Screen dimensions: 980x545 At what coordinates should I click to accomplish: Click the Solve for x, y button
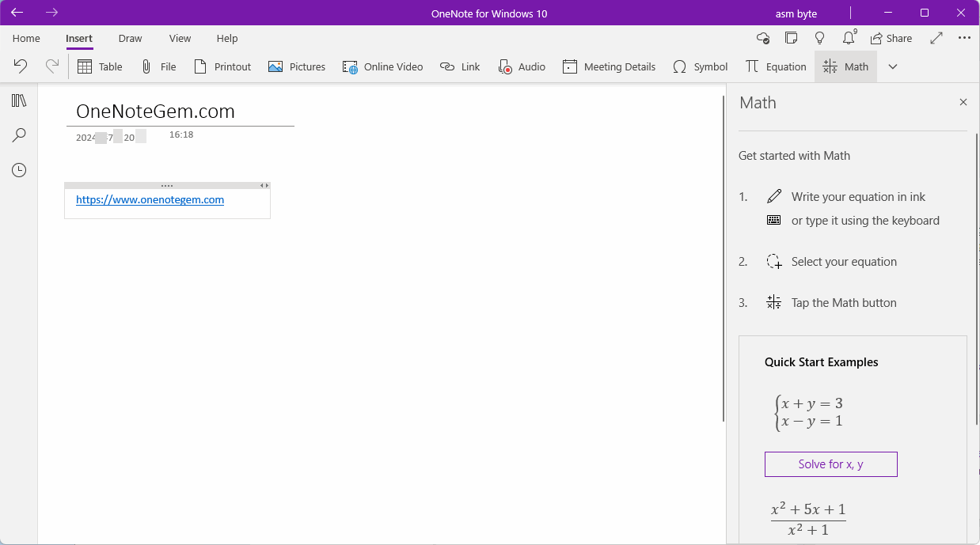[x=830, y=464]
